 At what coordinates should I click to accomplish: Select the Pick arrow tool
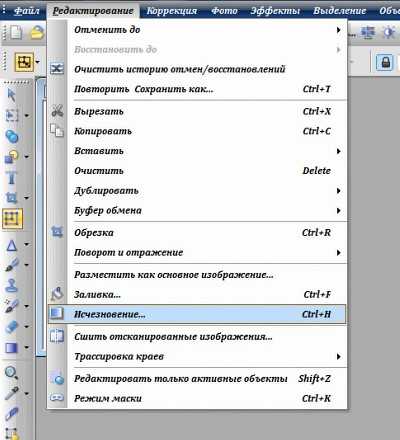(12, 95)
